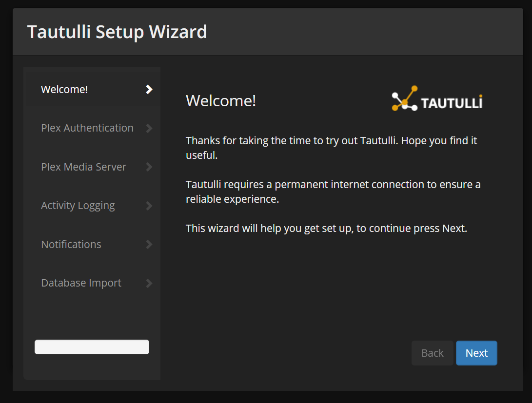Click the chevron next to Plex Media Server
Viewport: 532px width, 403px height.
click(x=149, y=167)
